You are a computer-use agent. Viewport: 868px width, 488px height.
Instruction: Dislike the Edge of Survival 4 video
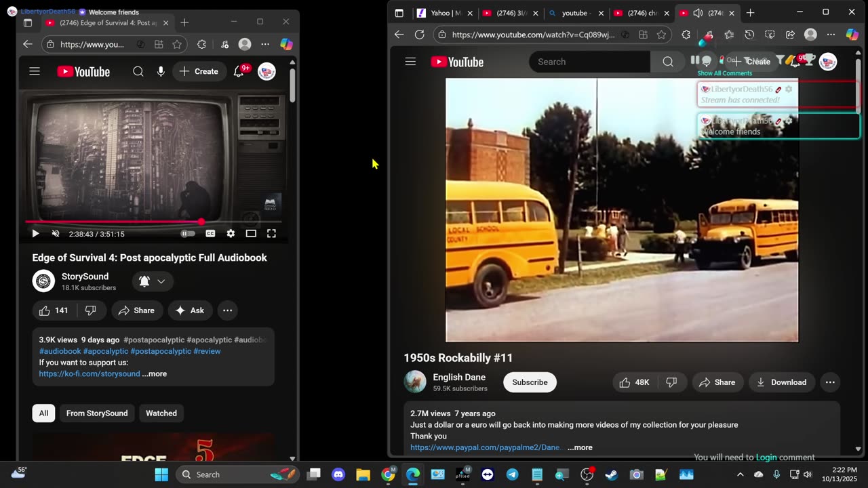[x=90, y=310]
